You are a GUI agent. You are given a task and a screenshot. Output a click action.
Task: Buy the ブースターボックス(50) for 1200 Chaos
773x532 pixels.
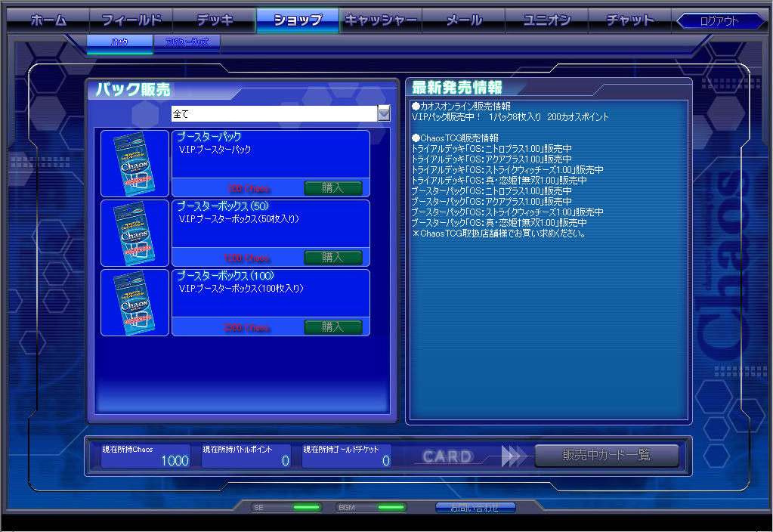coord(332,258)
